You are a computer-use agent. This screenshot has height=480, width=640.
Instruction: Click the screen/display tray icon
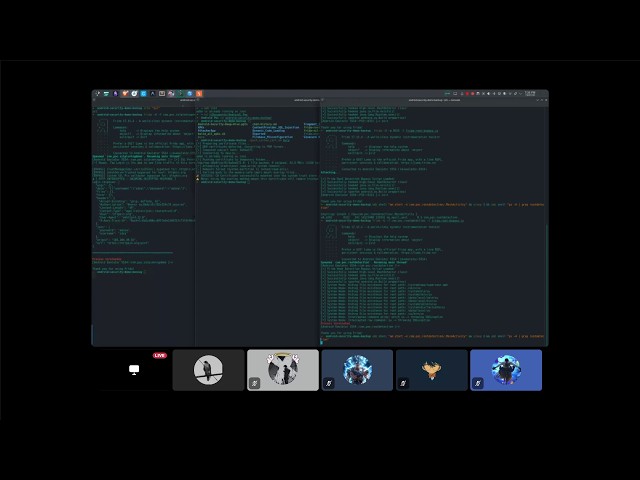click(x=455, y=93)
